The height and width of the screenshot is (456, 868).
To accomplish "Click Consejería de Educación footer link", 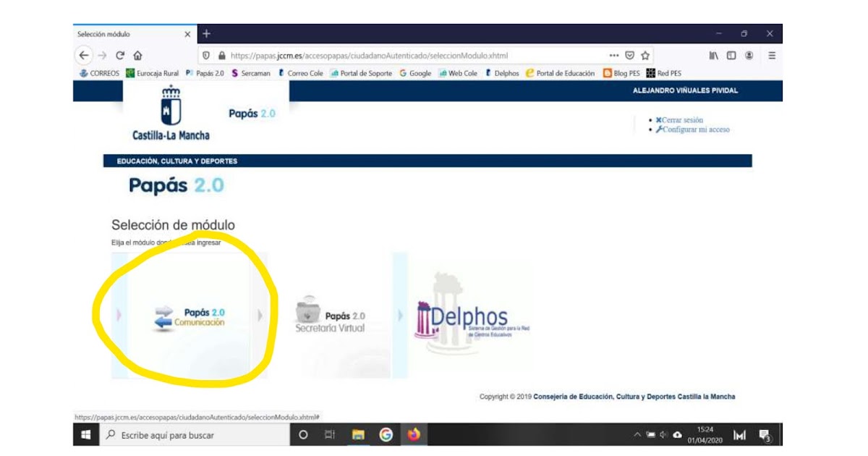I will point(634,397).
